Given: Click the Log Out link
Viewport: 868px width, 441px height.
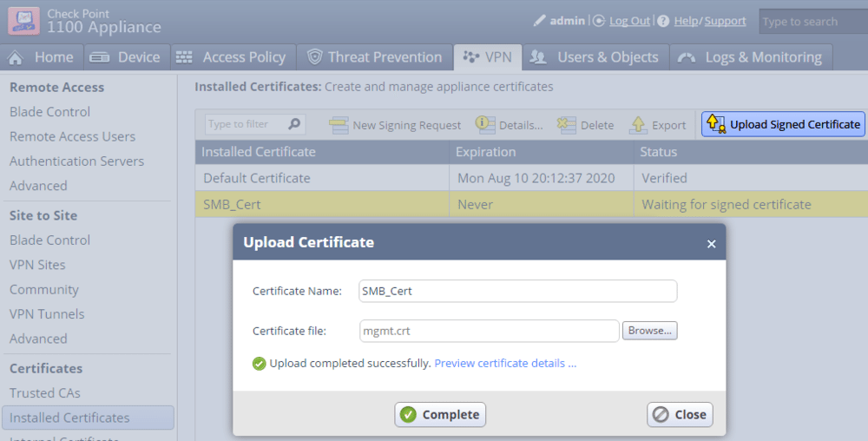Looking at the screenshot, I should coord(629,21).
